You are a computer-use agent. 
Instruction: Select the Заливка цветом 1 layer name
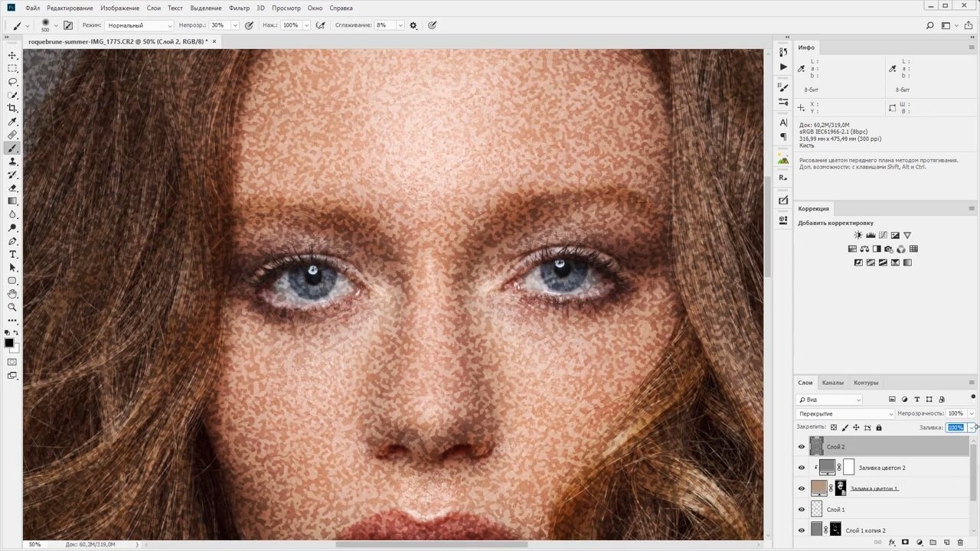[x=874, y=488]
